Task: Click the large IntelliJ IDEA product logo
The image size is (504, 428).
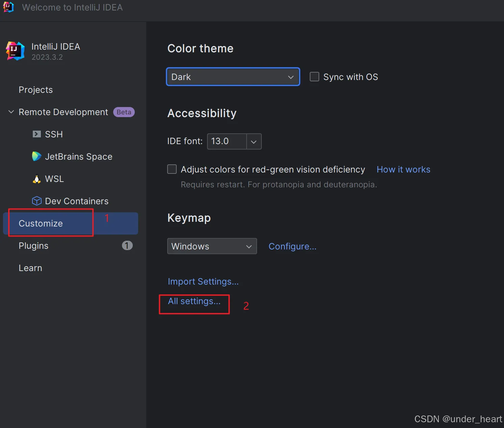Action: click(15, 51)
